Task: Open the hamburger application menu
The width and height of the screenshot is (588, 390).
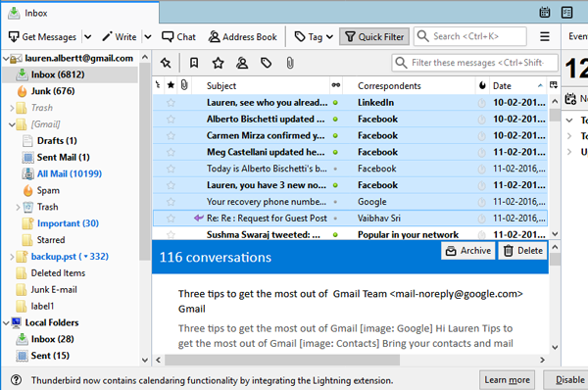Action: [545, 36]
